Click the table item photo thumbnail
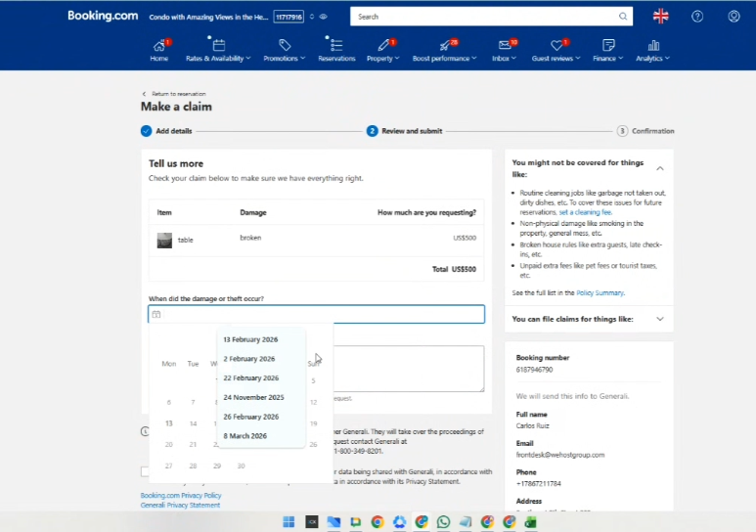 (x=164, y=240)
